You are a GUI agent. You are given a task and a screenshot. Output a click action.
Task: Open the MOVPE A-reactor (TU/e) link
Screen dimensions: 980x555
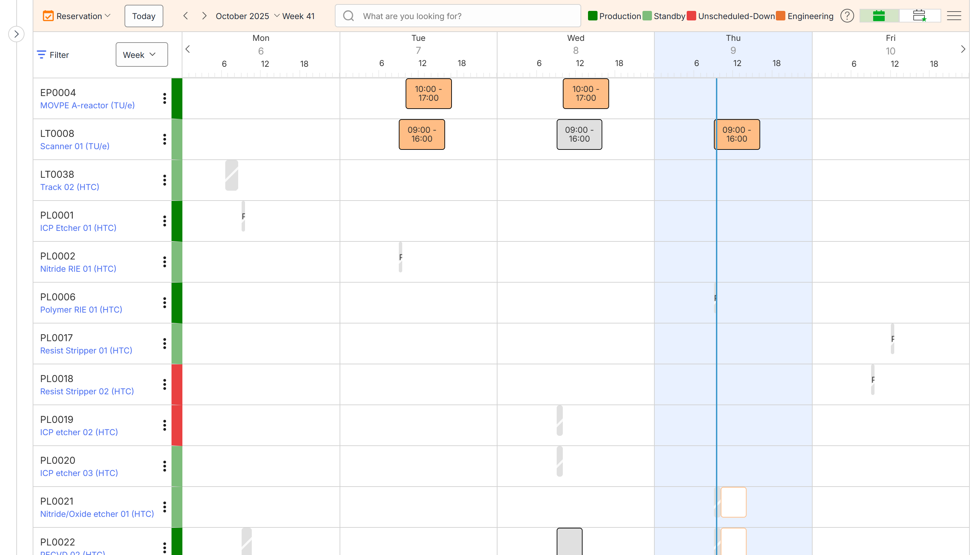click(x=87, y=105)
